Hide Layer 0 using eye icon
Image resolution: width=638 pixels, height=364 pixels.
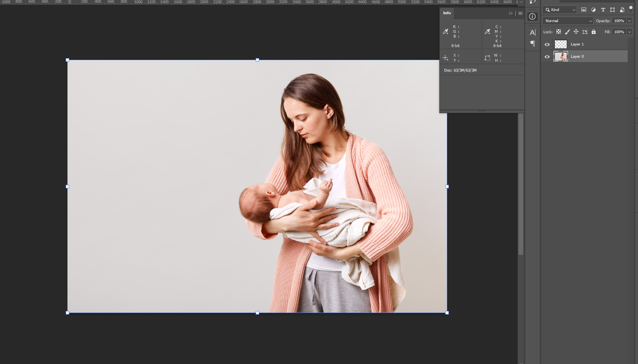547,57
